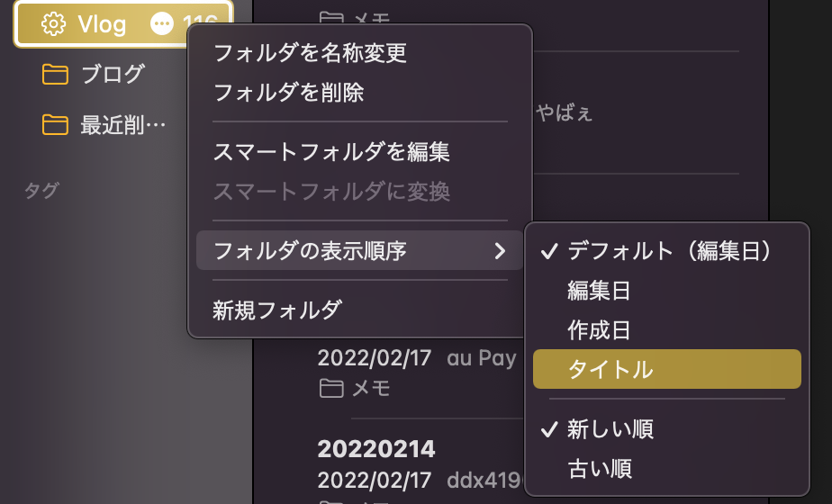Sort by タイトル
Viewport: 832px width, 504px height.
click(666, 369)
